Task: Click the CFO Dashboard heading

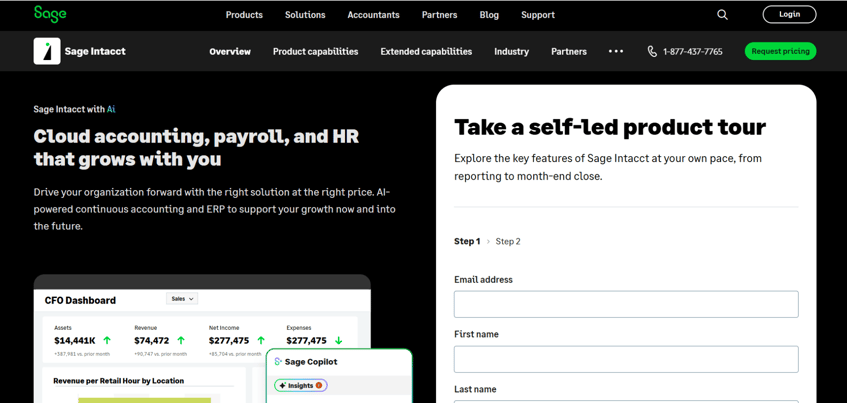Action: [x=80, y=300]
